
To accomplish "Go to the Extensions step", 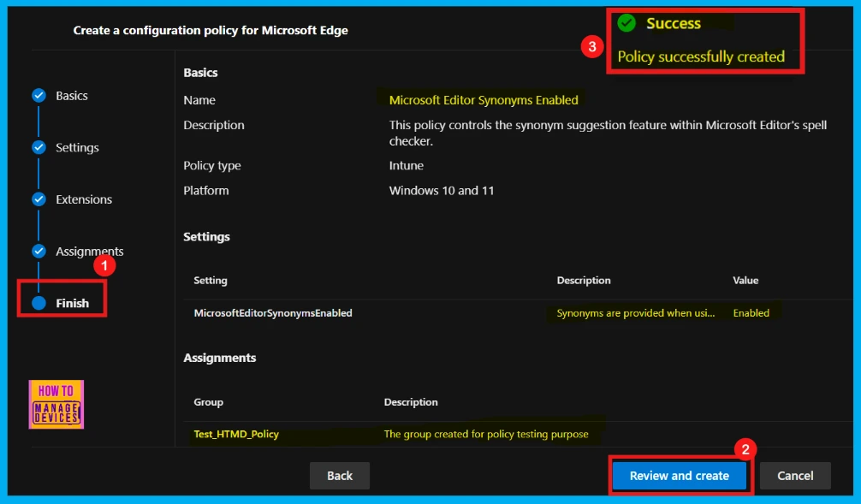I will point(84,199).
